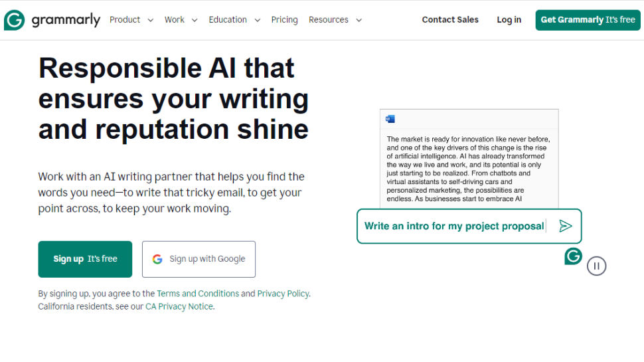Click the send arrow icon in prompt box
The height and width of the screenshot is (362, 644).
pos(566,226)
